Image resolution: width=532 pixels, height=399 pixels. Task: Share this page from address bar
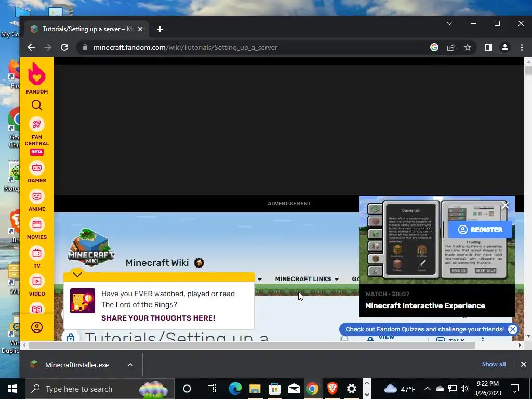click(x=451, y=47)
